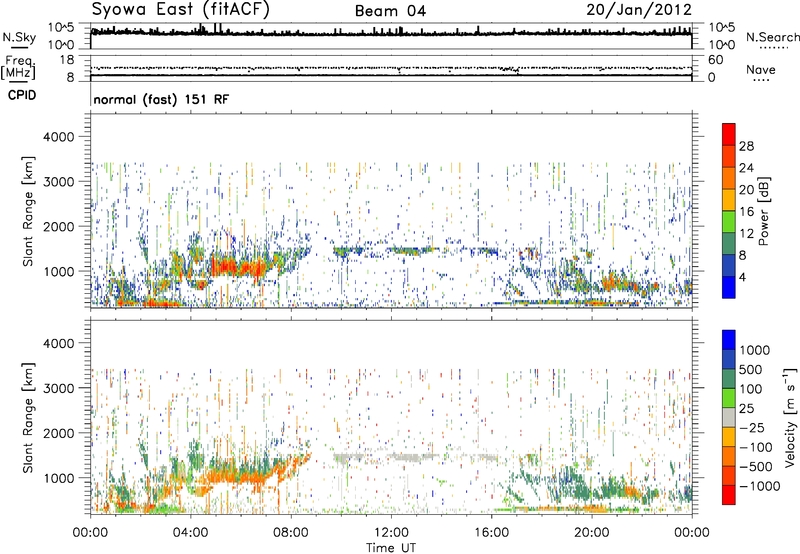The image size is (800, 554).
Task: Click '2000' tick on velocity panel
Action: [x=58, y=433]
